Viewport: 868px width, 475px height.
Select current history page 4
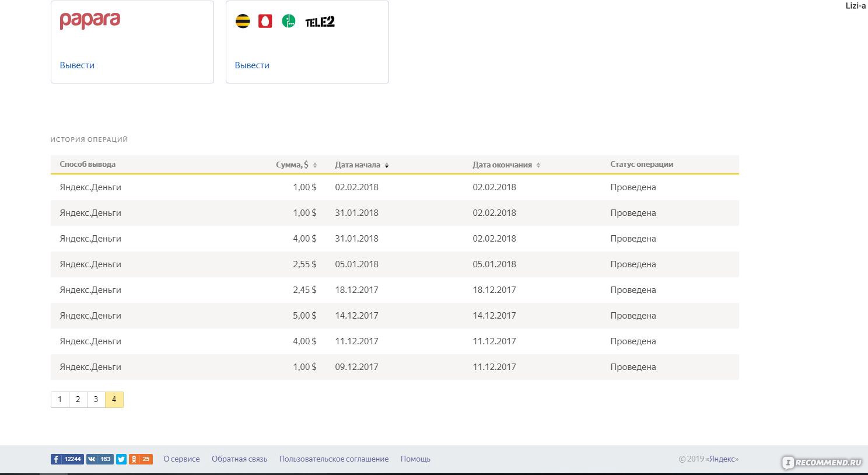114,400
